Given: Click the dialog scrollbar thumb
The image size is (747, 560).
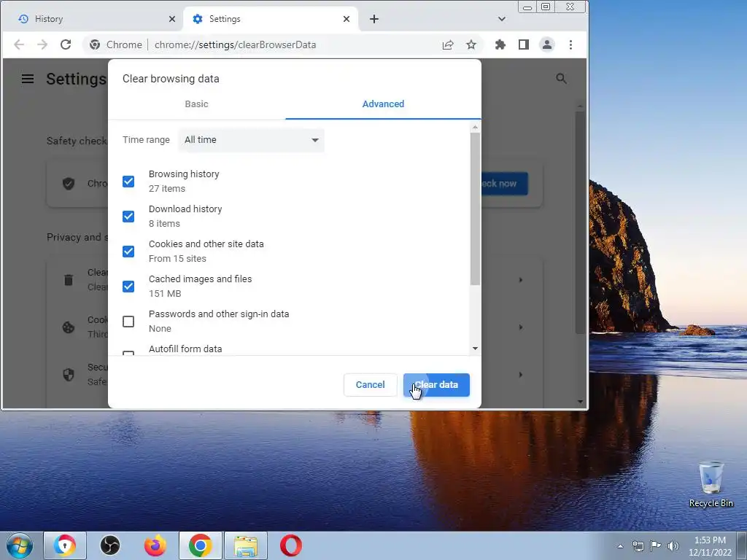Looking at the screenshot, I should point(475,209).
